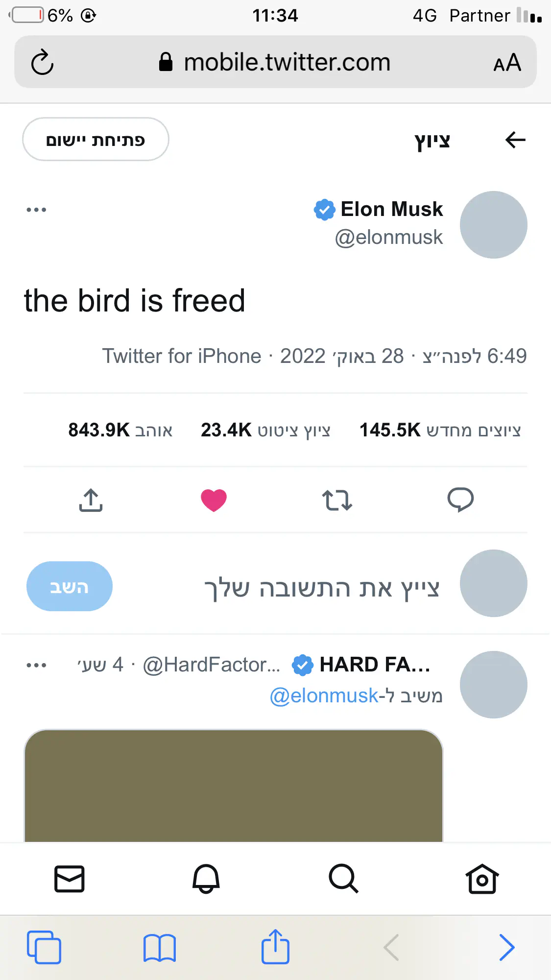Screen dimensions: 551x980
Task: Reply to the tweet via speech bubble
Action: tap(460, 500)
